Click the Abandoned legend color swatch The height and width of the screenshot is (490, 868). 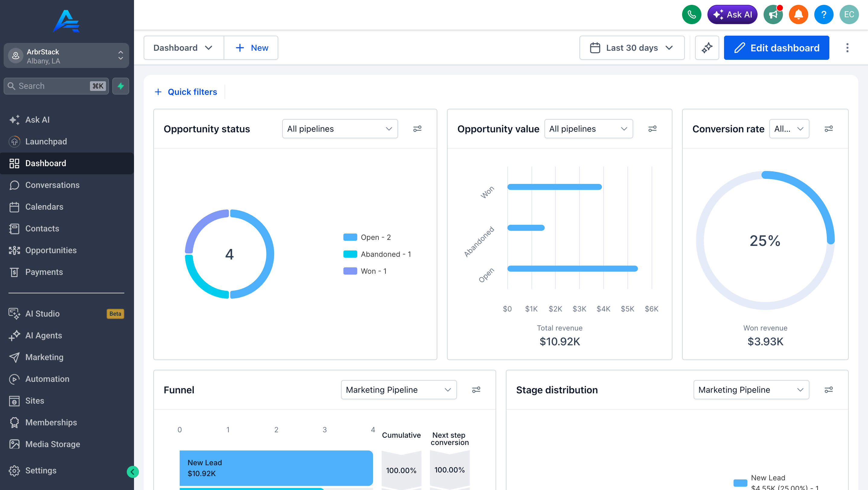350,254
